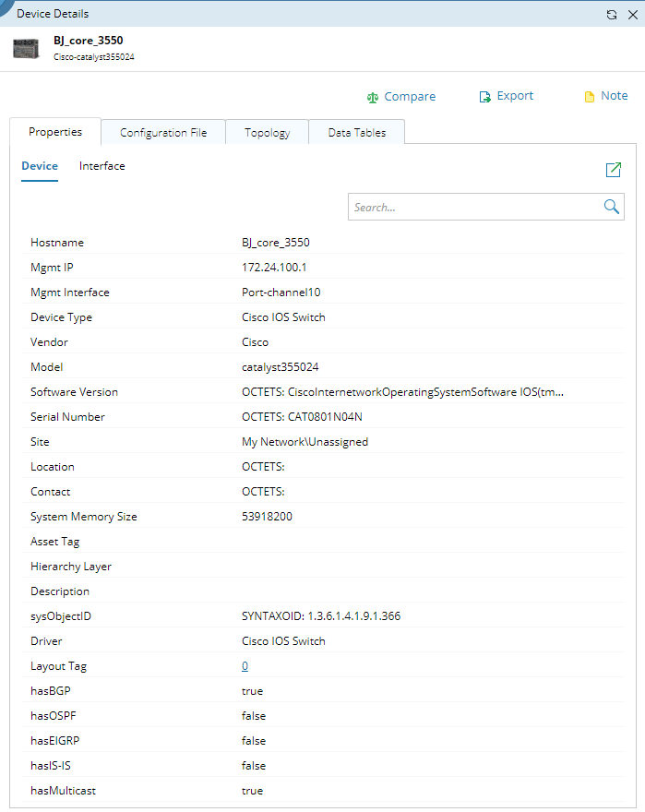The width and height of the screenshot is (645, 812).
Task: Click the truncated Software Version value
Action: (402, 392)
